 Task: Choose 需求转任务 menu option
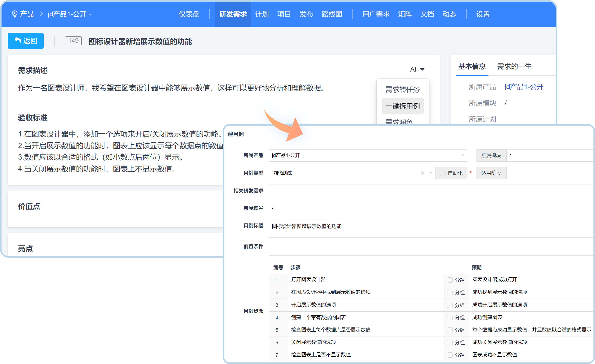pos(402,89)
